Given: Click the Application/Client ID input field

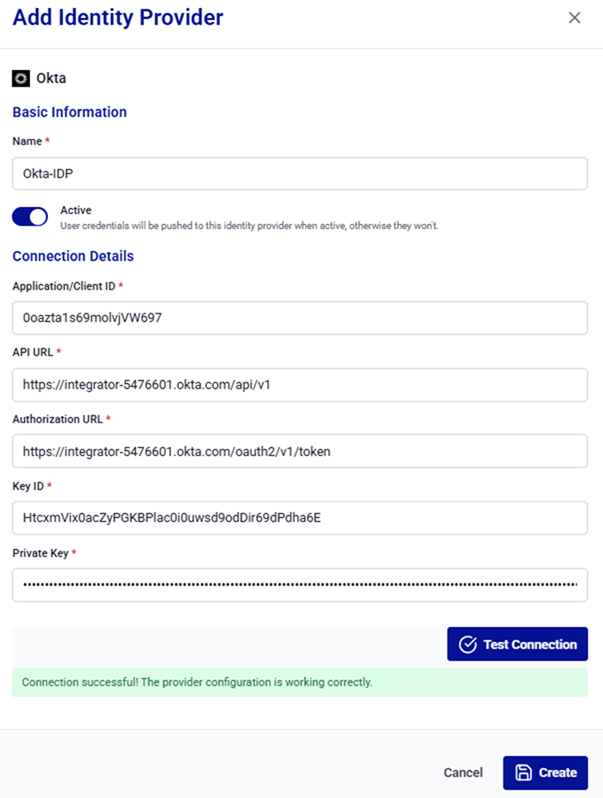Looking at the screenshot, I should pos(300,318).
